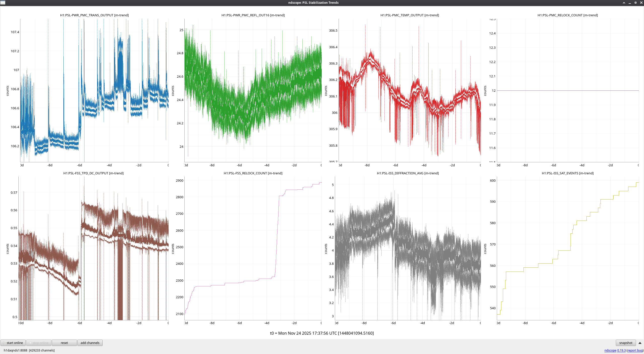Shade window with the up-chevron title icon
The height and width of the screenshot is (354, 644).
coord(624,3)
